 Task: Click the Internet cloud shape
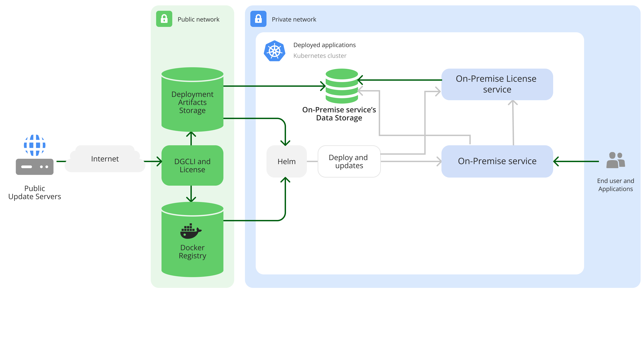pos(105,159)
